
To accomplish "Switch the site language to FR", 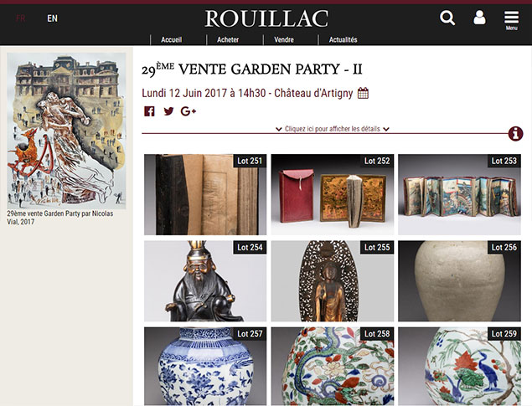I will (x=21, y=18).
